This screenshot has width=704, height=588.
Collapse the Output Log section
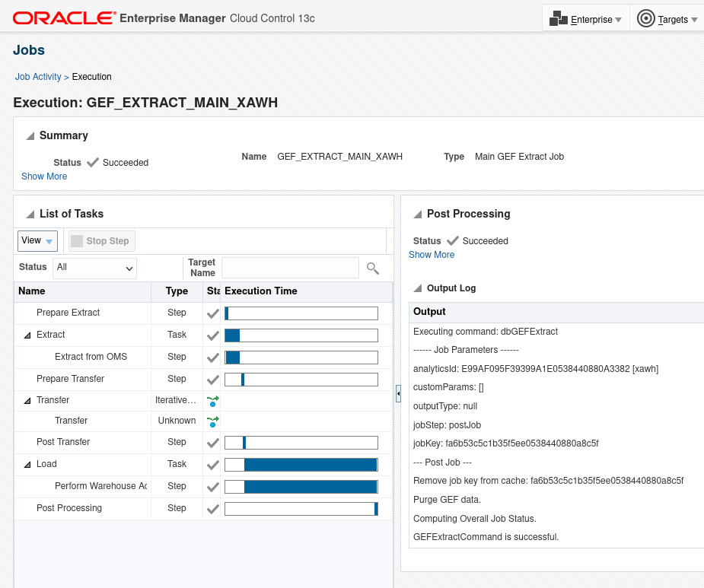coord(418,288)
